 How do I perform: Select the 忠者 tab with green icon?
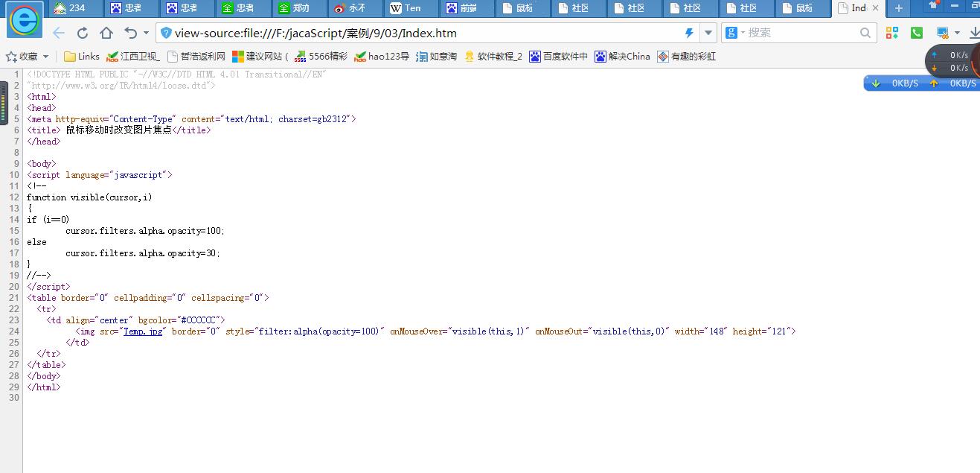(x=245, y=8)
